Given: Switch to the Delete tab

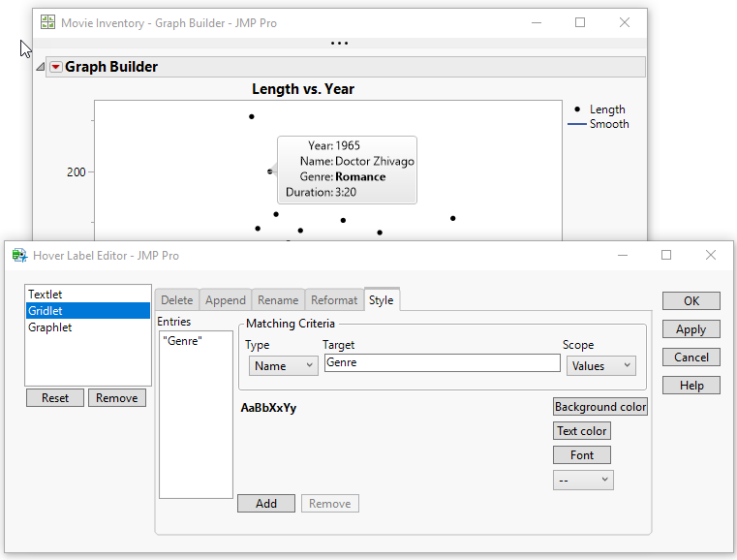Looking at the screenshot, I should pos(176,300).
